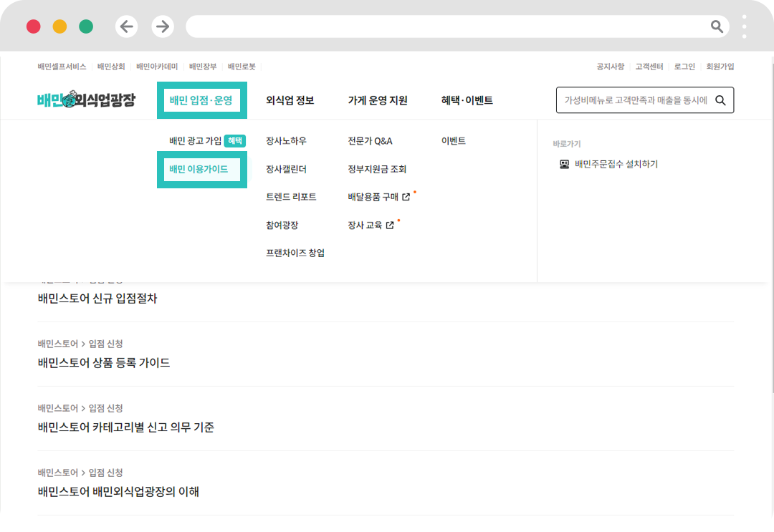
Task: Click 회원가입 link
Action: (720, 67)
